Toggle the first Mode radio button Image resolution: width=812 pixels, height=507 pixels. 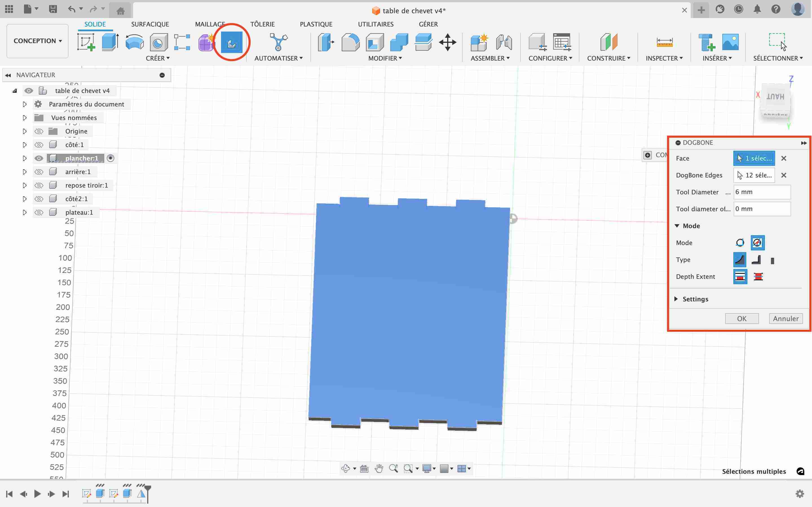[740, 243]
